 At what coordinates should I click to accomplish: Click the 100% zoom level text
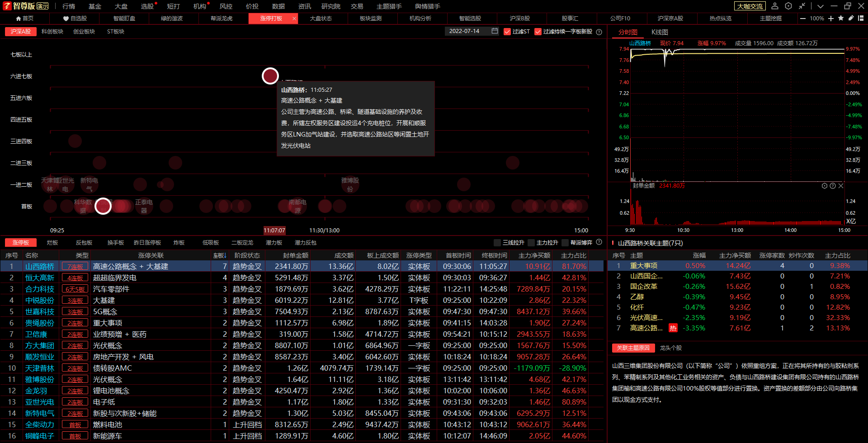point(817,19)
